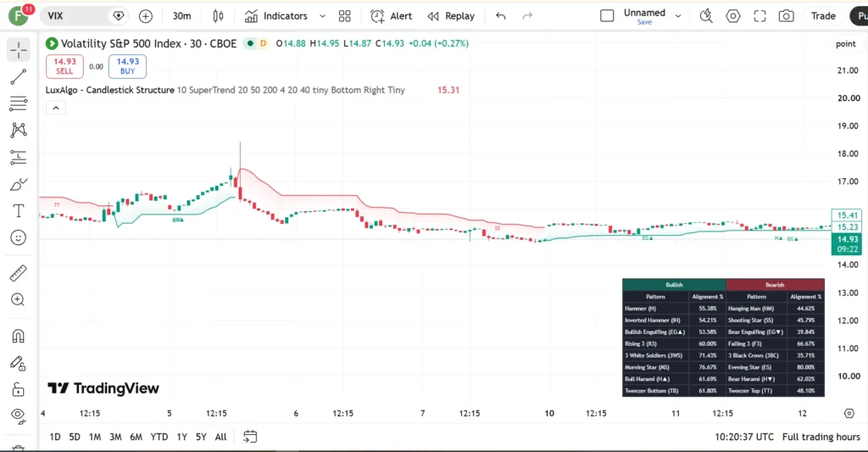Viewport: 868px width, 452px height.
Task: Click the Bearish table header
Action: point(775,285)
